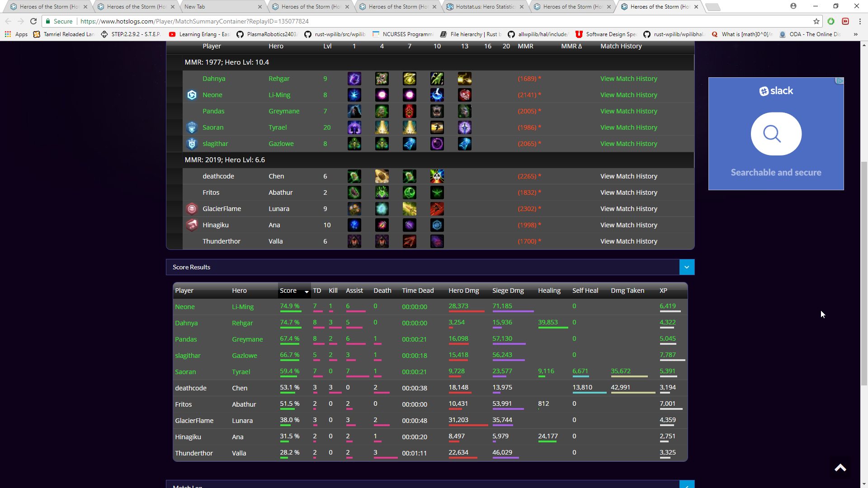Sort score table by Siege Dmg
Image resolution: width=868 pixels, height=488 pixels.
[508, 291]
